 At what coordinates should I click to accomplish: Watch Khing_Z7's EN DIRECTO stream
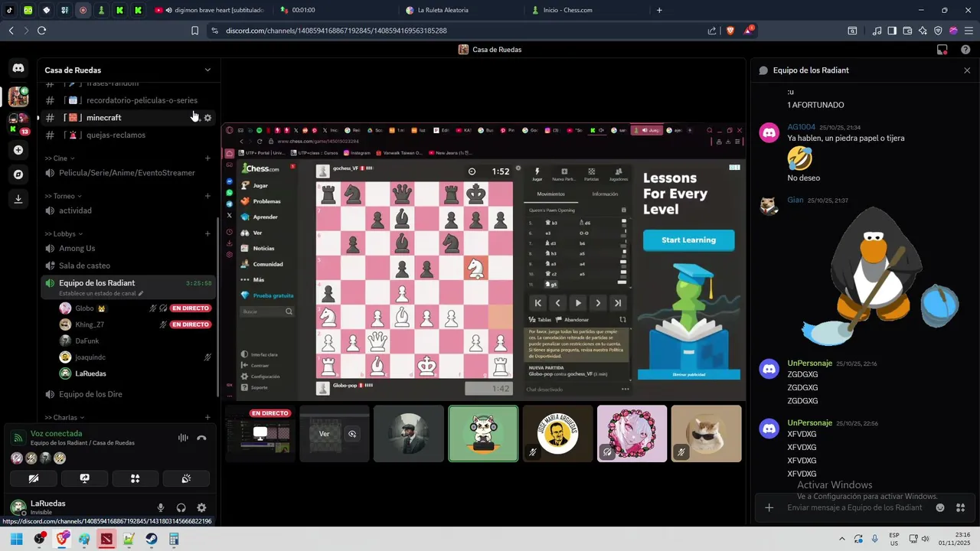coord(191,324)
